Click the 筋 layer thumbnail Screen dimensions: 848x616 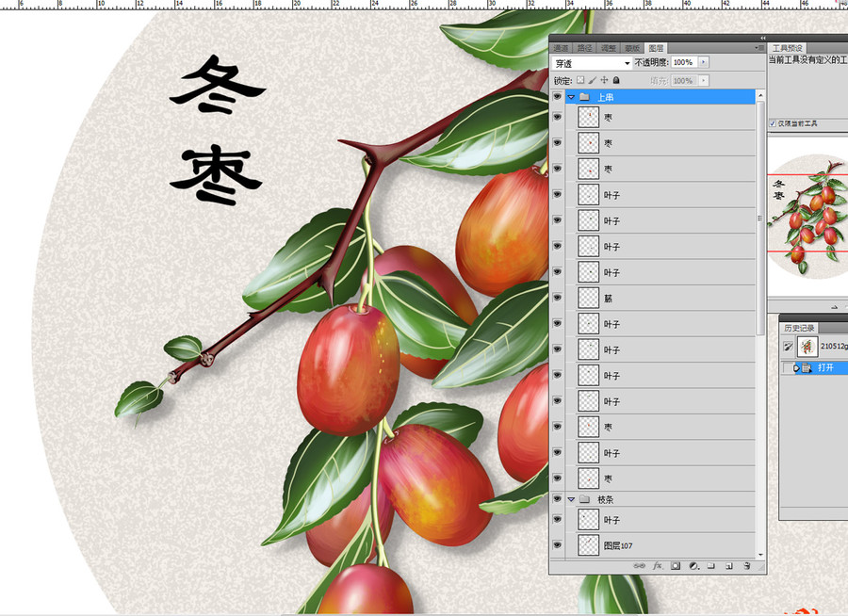point(588,298)
